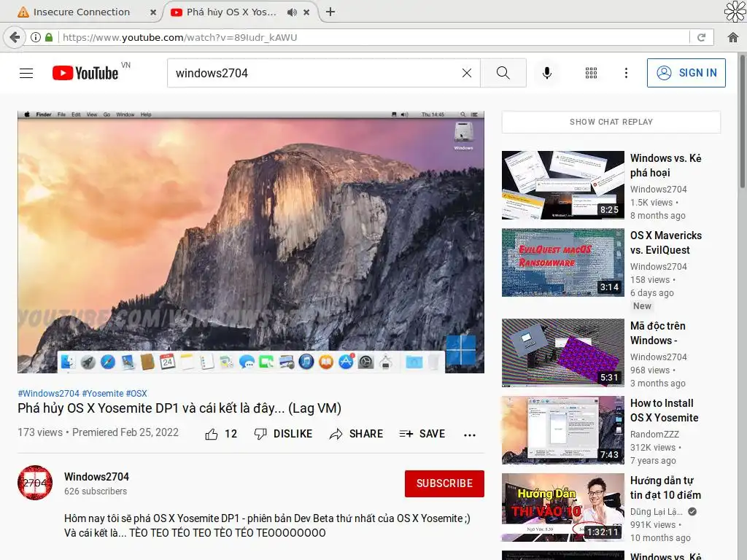Open Hướng dẫn tự tin đạt 10 điểm thumbnail

point(562,507)
